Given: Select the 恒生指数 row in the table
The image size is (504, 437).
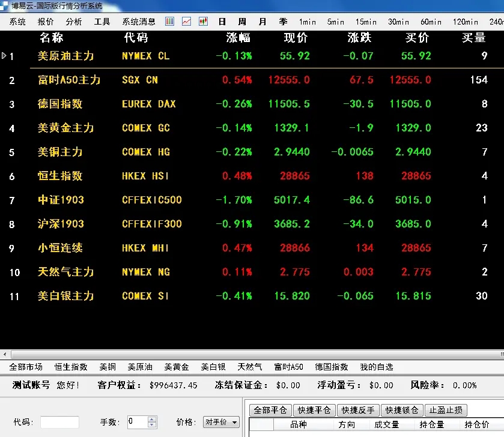Looking at the screenshot, I should (x=252, y=176).
